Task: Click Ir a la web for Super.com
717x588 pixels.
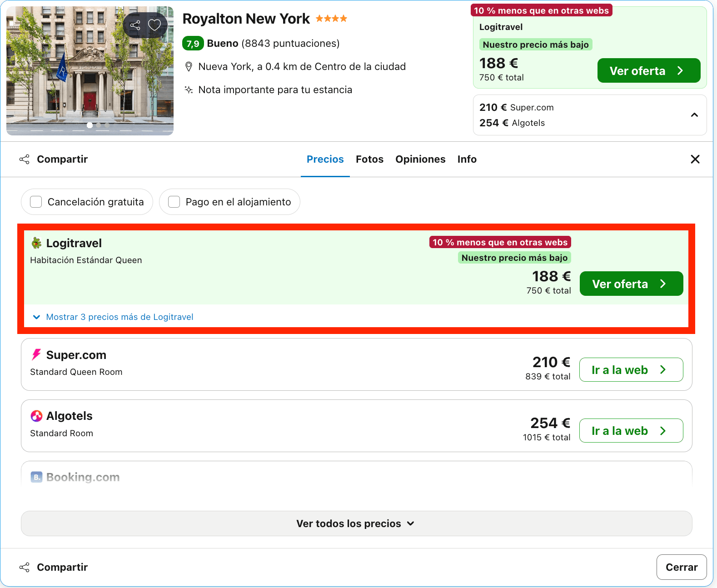Action: [631, 370]
